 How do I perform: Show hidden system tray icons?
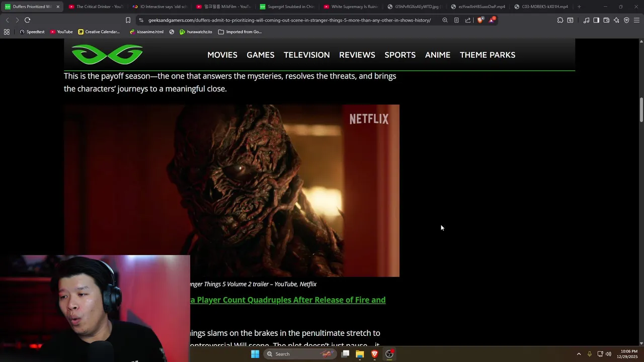pos(579,354)
